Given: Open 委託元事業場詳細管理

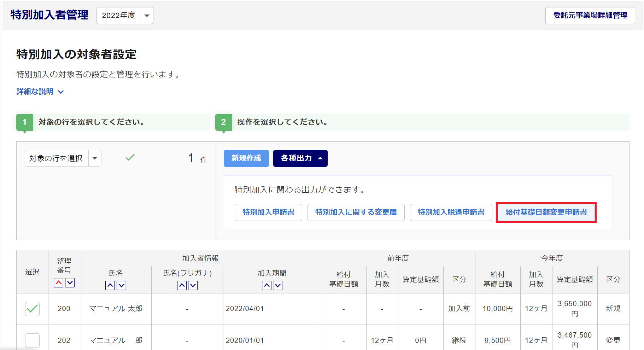Looking at the screenshot, I should [x=590, y=16].
